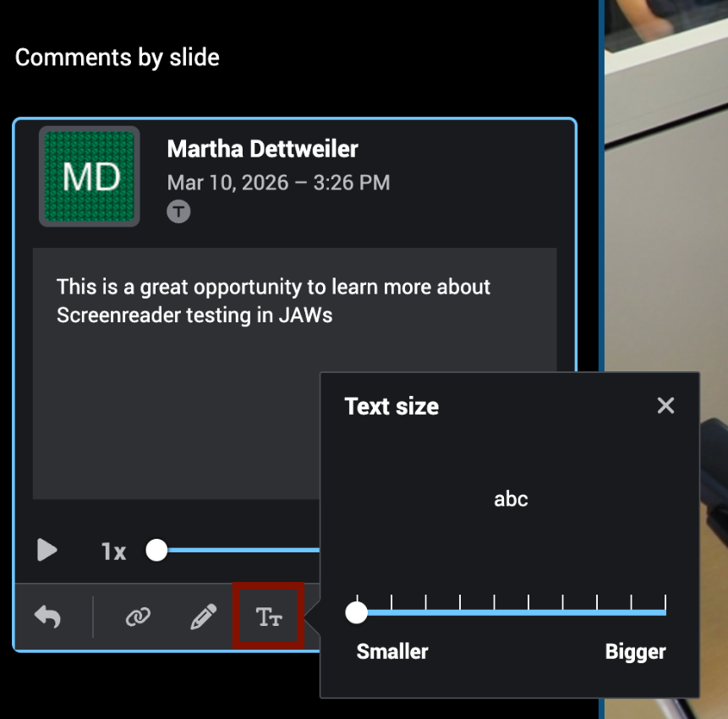This screenshot has width=728, height=719.
Task: Click the white handle on the audio progress bar
Action: 156,550
